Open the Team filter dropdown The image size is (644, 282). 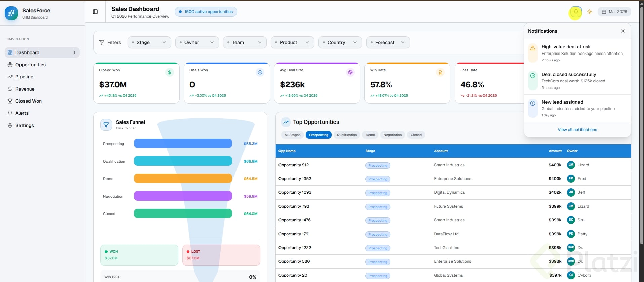[245, 42]
